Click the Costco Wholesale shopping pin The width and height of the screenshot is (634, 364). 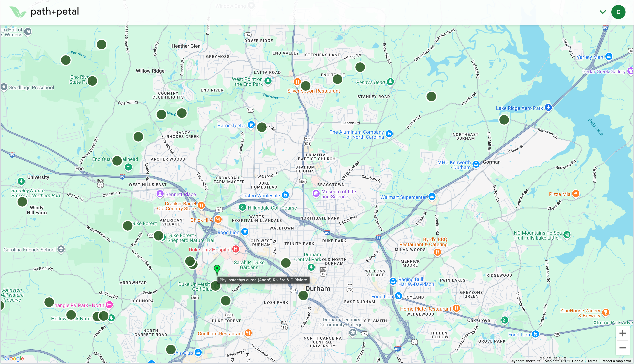pyautogui.click(x=285, y=195)
